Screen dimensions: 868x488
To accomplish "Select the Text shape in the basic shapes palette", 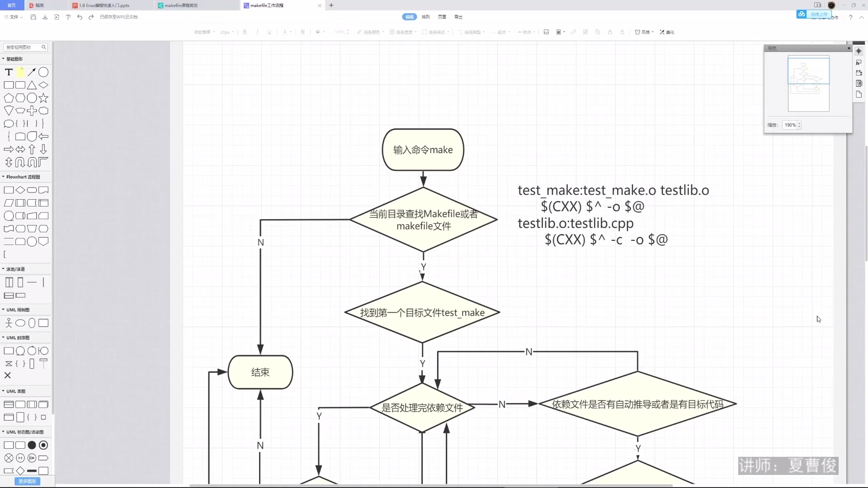I will tap(9, 72).
